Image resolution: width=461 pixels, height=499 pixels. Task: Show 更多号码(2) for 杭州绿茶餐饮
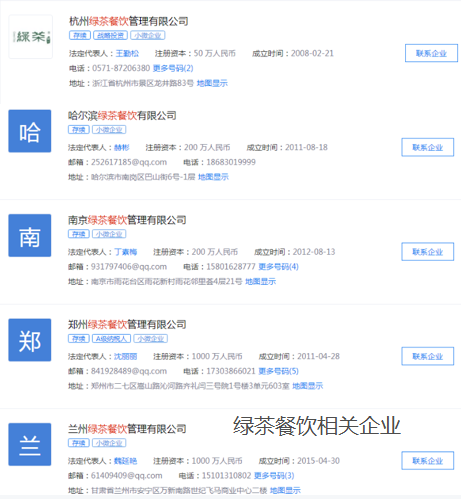[173, 68]
